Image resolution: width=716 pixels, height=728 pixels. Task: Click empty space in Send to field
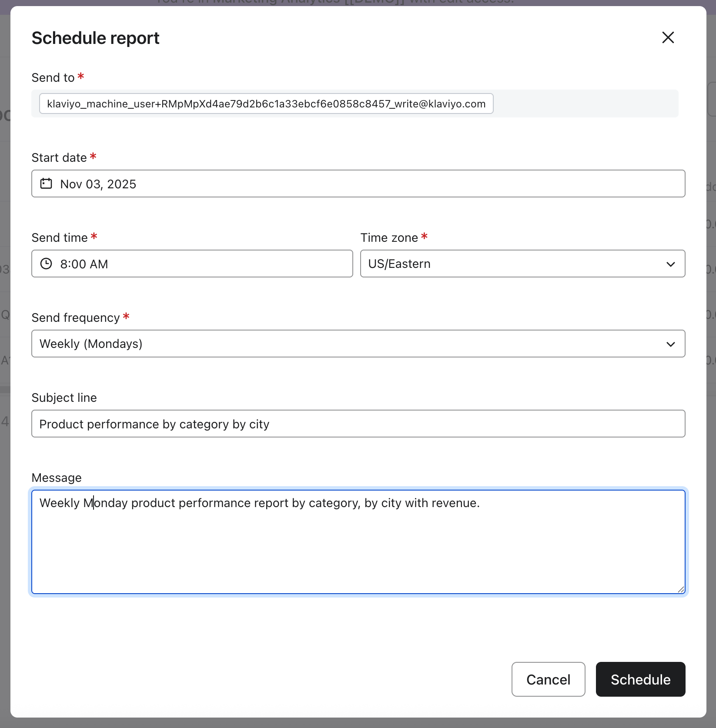(585, 104)
